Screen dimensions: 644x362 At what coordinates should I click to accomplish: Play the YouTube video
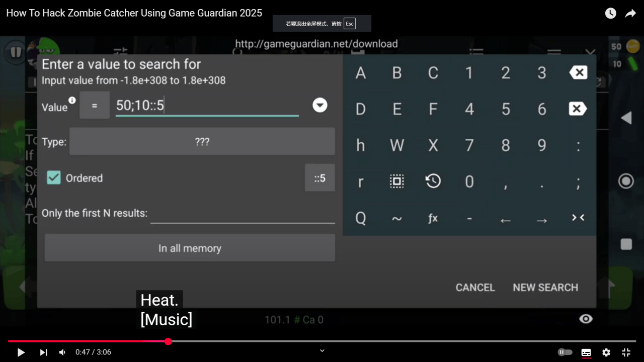point(21,352)
